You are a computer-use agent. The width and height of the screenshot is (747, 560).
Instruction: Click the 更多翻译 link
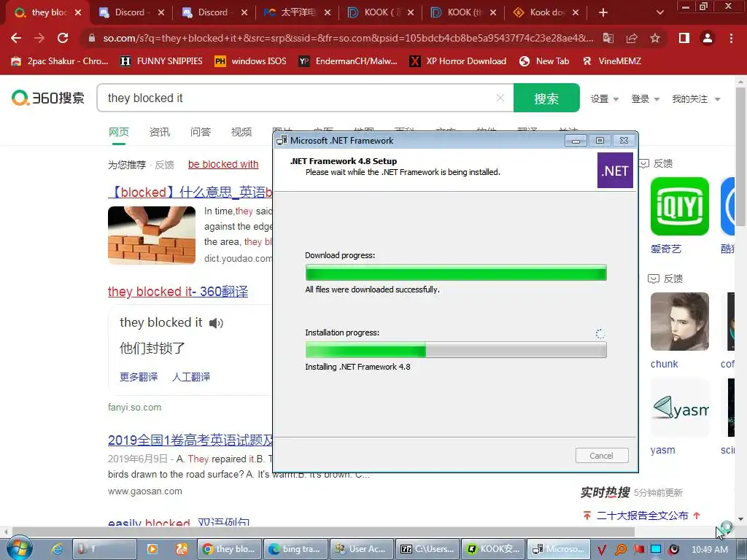[139, 377]
